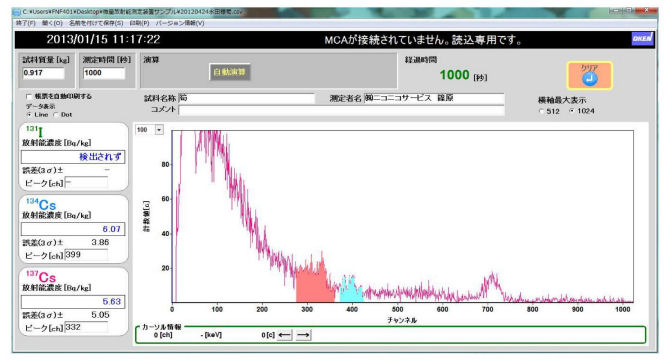Open the バージョン情報(V) menu

[x=180, y=23]
